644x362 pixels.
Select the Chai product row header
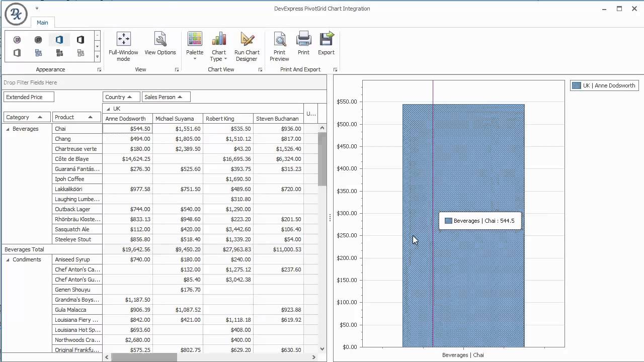tap(77, 129)
